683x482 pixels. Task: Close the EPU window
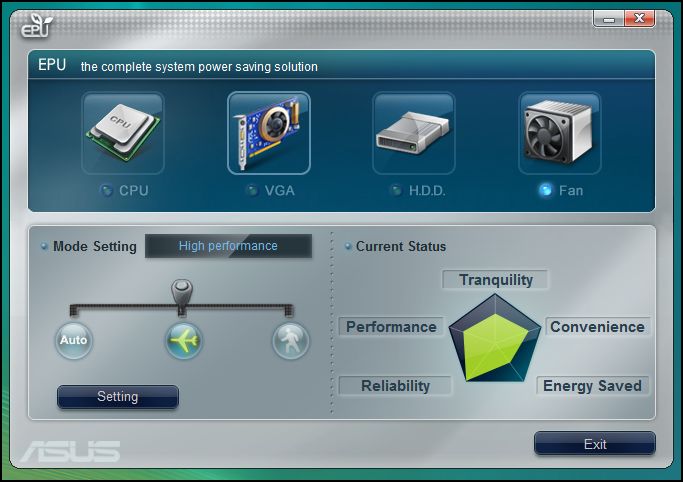[639, 19]
